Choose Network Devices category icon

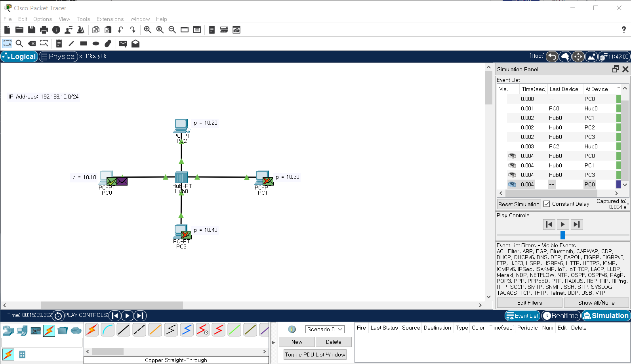[8, 330]
